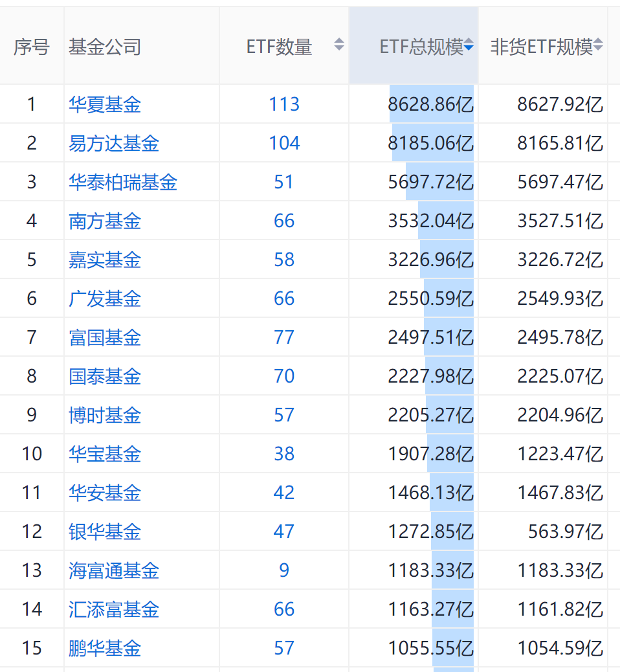The height and width of the screenshot is (672, 620).
Task: Click ETF count 58 for 嘉实基金
Action: pos(284,260)
